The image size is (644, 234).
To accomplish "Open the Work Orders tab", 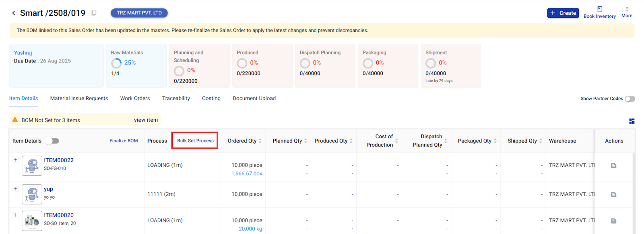I will pyautogui.click(x=135, y=98).
